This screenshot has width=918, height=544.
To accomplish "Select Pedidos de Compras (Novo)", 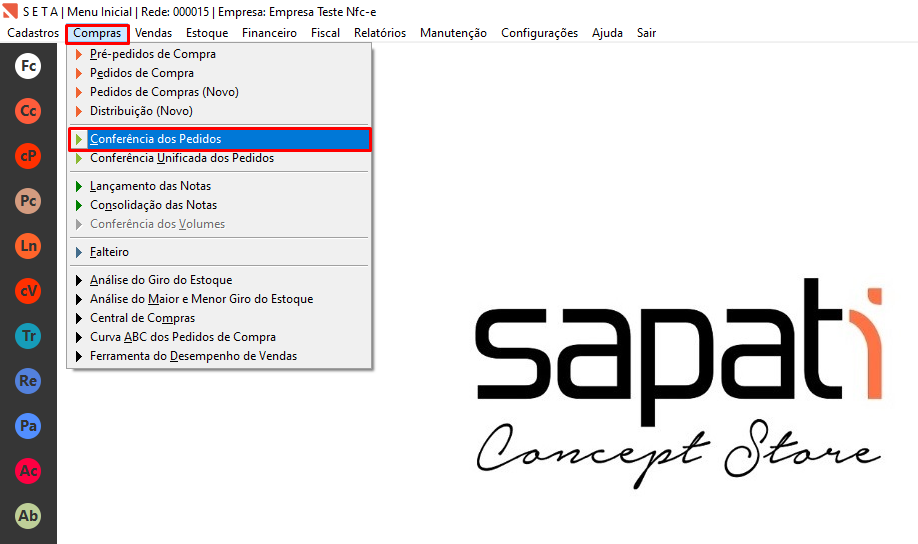I will click(220, 92).
